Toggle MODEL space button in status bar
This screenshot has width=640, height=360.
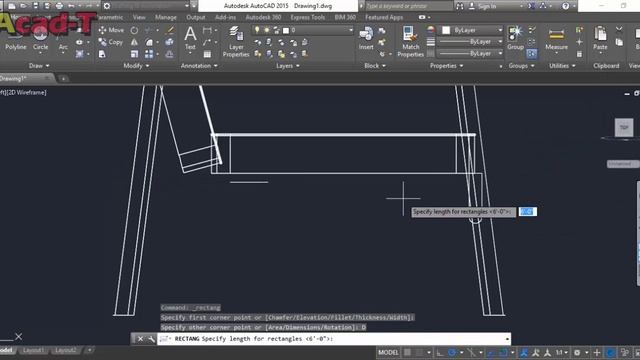[x=388, y=352]
